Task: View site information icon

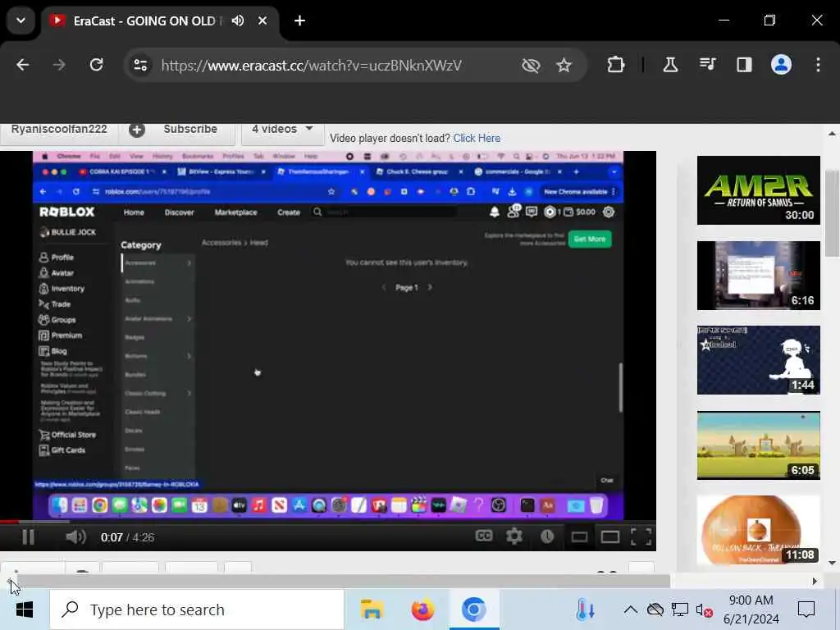Action: coord(140,66)
